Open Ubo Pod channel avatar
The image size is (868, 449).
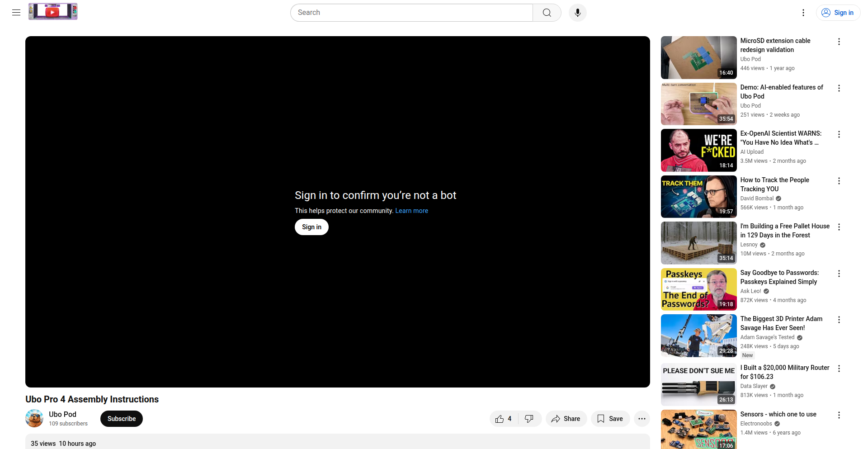point(34,419)
